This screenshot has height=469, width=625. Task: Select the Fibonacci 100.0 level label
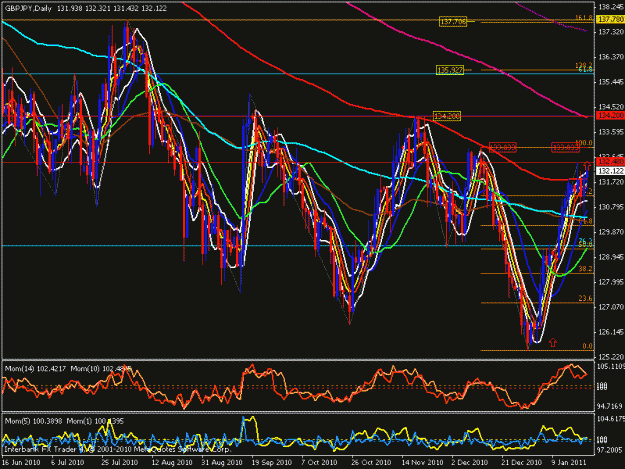pyautogui.click(x=584, y=143)
